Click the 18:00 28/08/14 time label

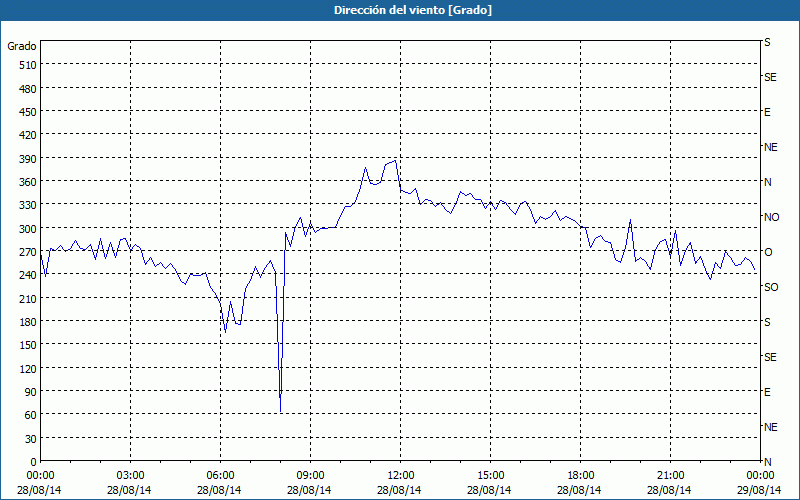[580, 483]
